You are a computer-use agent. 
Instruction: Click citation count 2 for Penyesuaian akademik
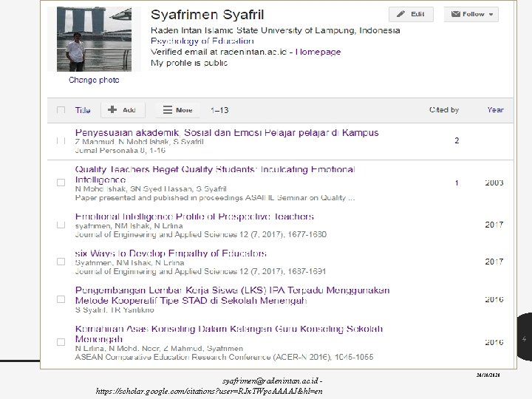(457, 140)
